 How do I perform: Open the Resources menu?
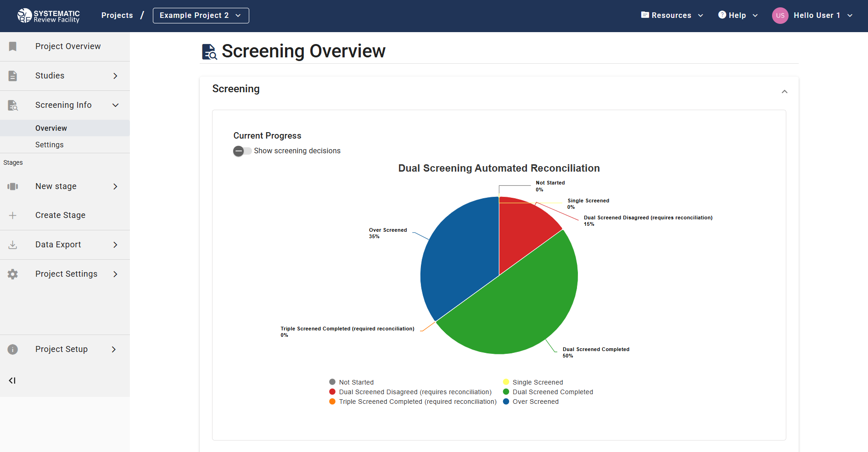pos(672,16)
